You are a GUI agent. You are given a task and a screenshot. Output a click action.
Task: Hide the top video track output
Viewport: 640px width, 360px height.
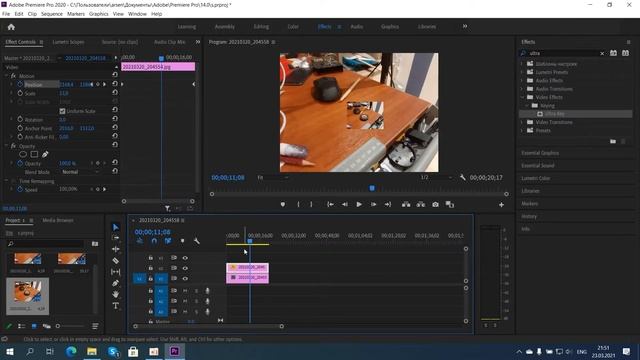point(185,258)
